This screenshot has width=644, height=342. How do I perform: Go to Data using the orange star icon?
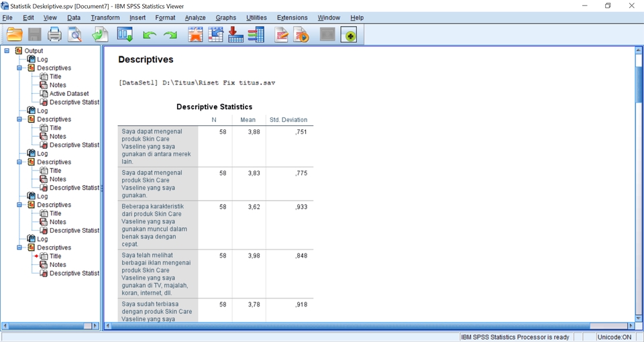coord(195,34)
